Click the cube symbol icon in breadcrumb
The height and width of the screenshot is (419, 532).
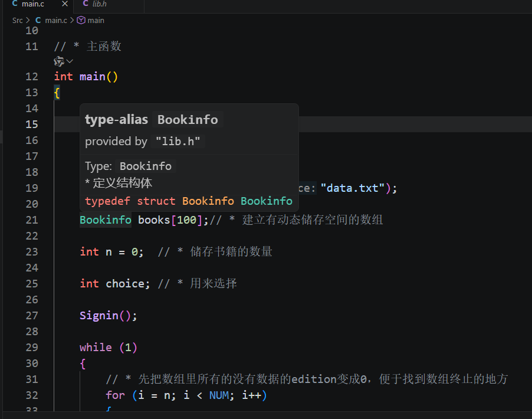[81, 21]
